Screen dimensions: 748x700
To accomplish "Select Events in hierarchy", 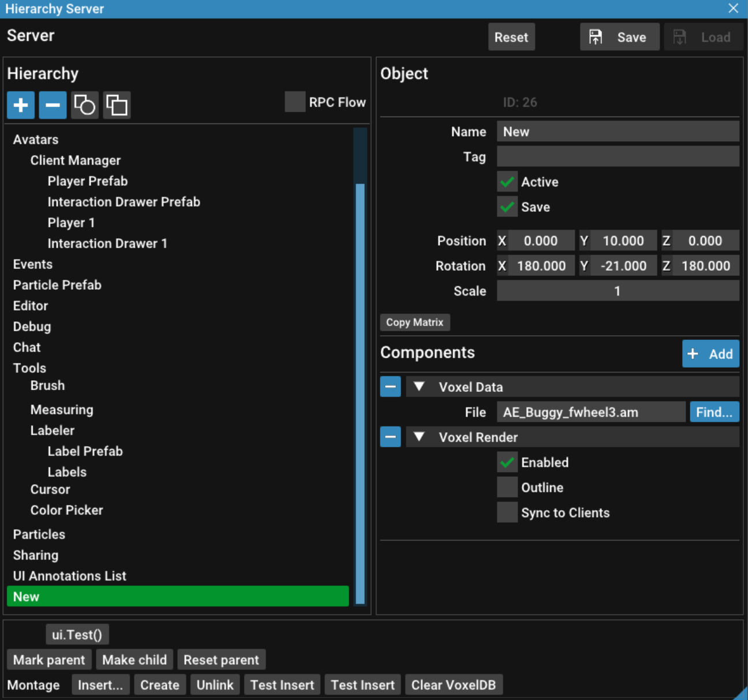I will pos(33,264).
